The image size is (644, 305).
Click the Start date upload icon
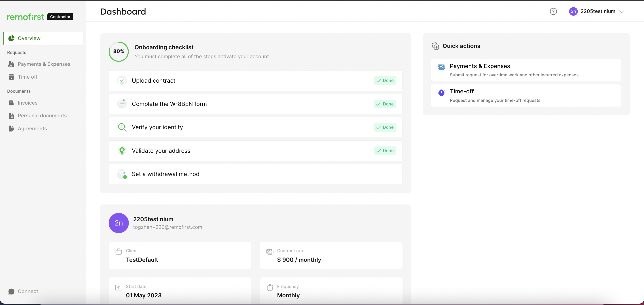(x=119, y=287)
